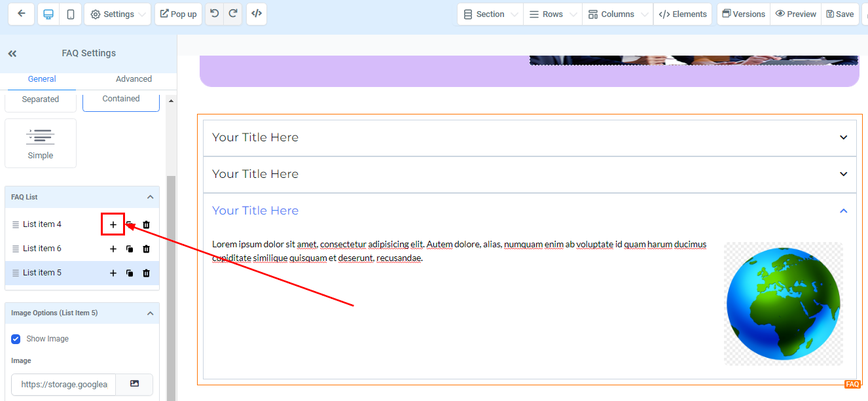Screen dimensions: 868x401
Task: Open the Advanced tab
Action: [x=134, y=79]
